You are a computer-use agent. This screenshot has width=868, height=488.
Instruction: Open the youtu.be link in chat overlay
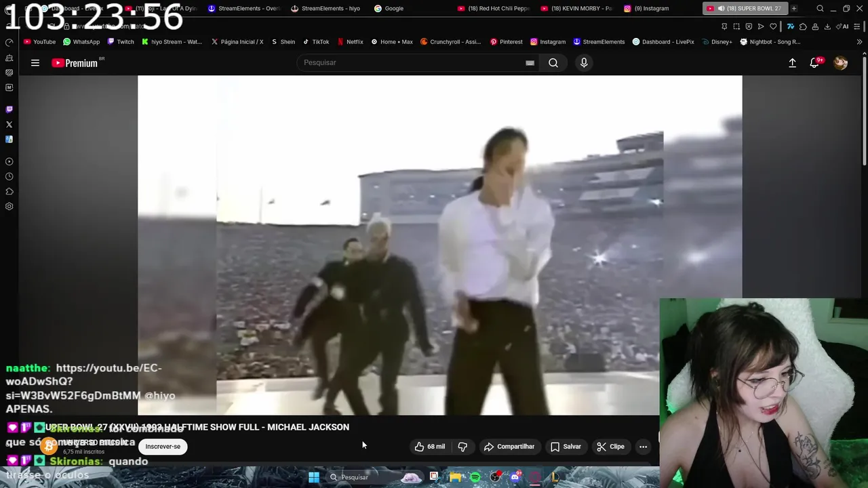coord(91,382)
